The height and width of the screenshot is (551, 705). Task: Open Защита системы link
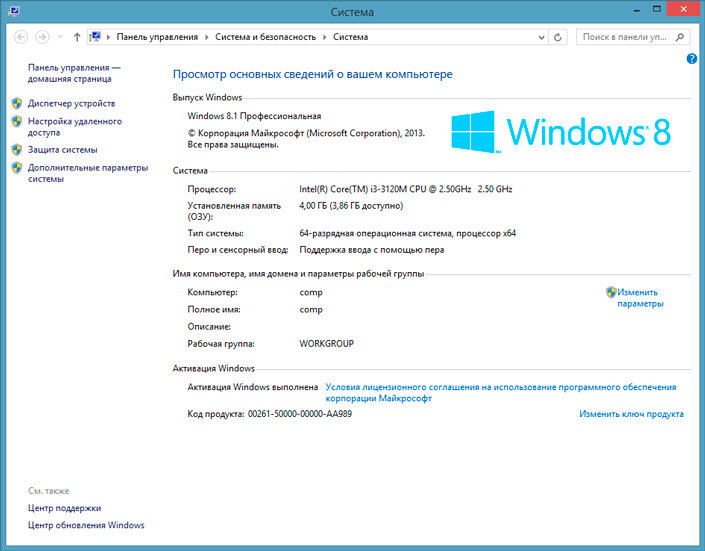62,150
